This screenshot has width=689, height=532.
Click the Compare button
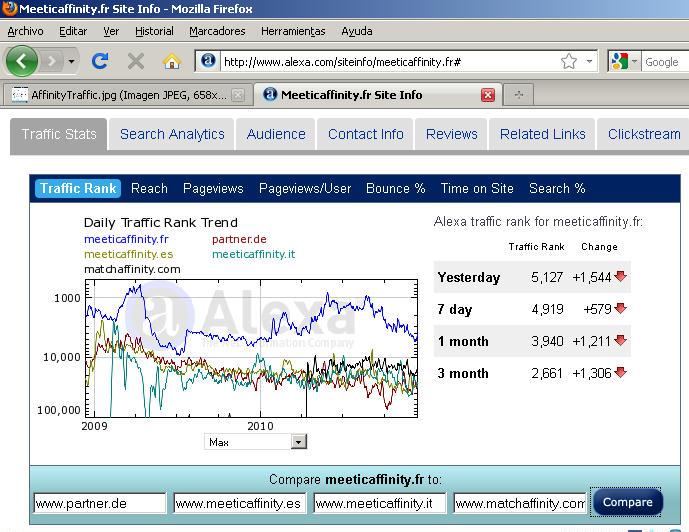[x=627, y=502]
